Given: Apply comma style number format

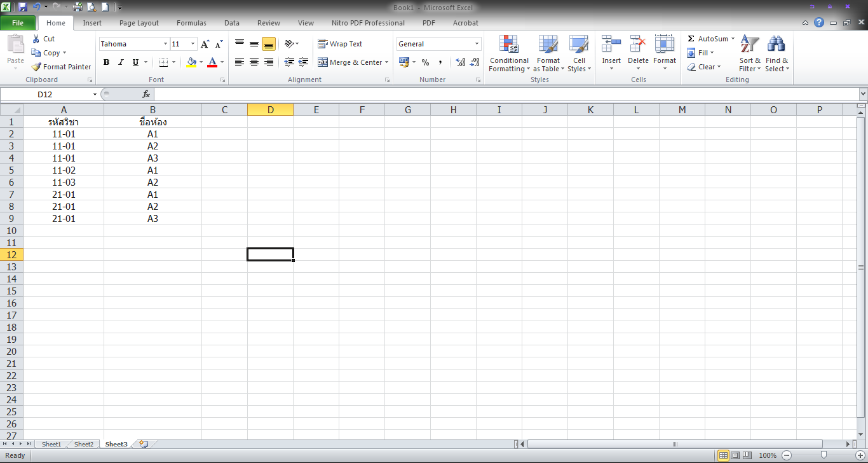Looking at the screenshot, I should click(440, 62).
